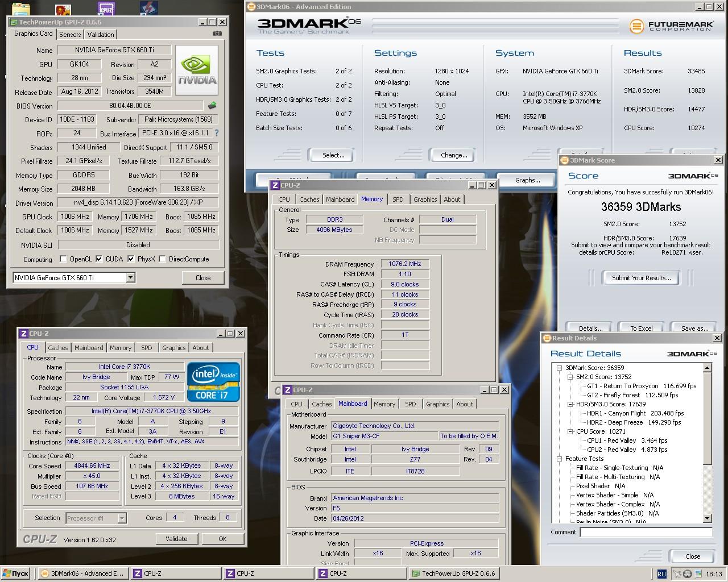Click Submit Your Results... button
728x582 pixels.
coord(642,278)
